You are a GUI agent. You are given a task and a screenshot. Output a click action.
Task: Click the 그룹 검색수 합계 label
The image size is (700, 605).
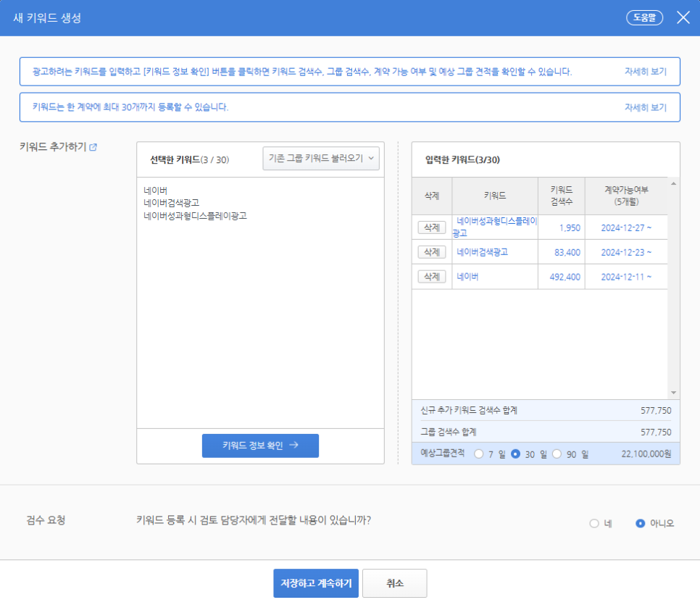point(449,432)
